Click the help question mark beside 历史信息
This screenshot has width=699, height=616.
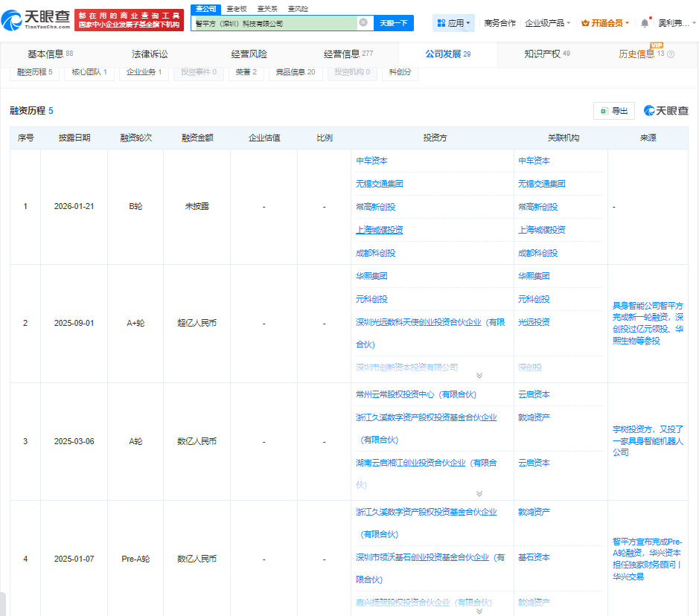(x=671, y=54)
